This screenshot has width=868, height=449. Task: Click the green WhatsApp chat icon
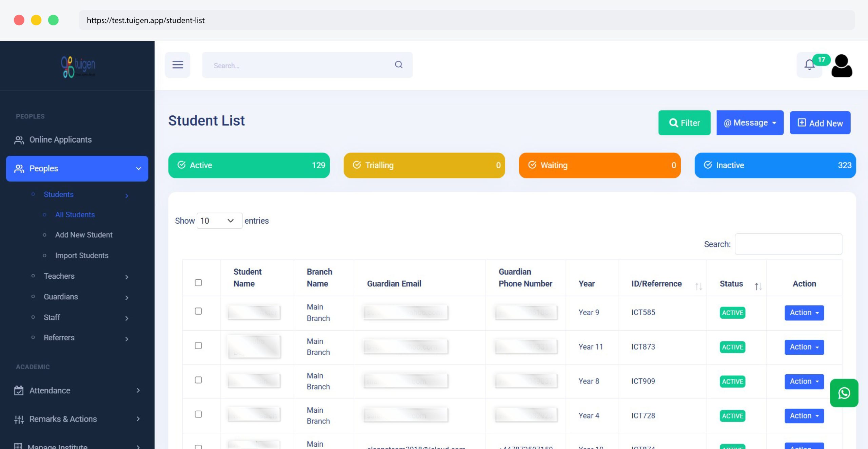(844, 393)
